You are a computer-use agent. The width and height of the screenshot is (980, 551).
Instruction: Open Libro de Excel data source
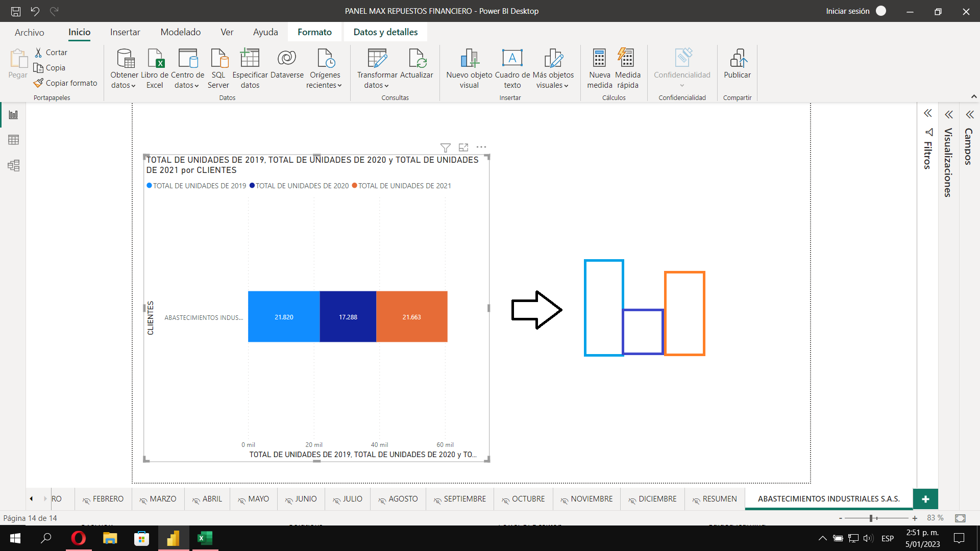coord(155,68)
